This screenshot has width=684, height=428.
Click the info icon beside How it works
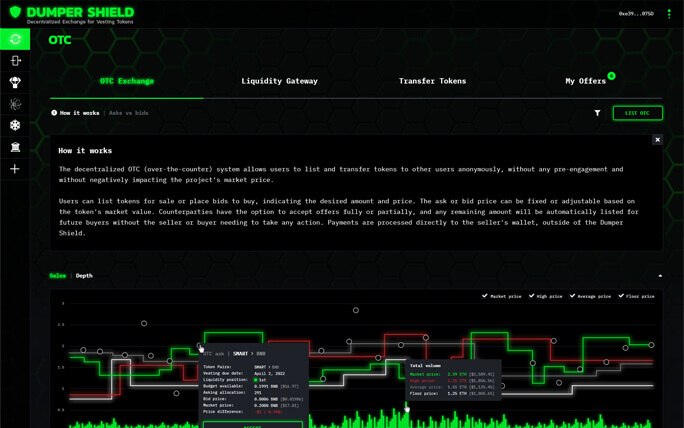(x=54, y=113)
